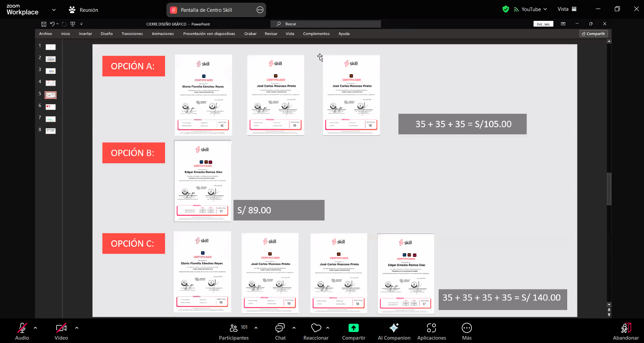Image resolution: width=644 pixels, height=343 pixels.
Task: Click the PowerPoint Compartir button
Action: pyautogui.click(x=593, y=34)
